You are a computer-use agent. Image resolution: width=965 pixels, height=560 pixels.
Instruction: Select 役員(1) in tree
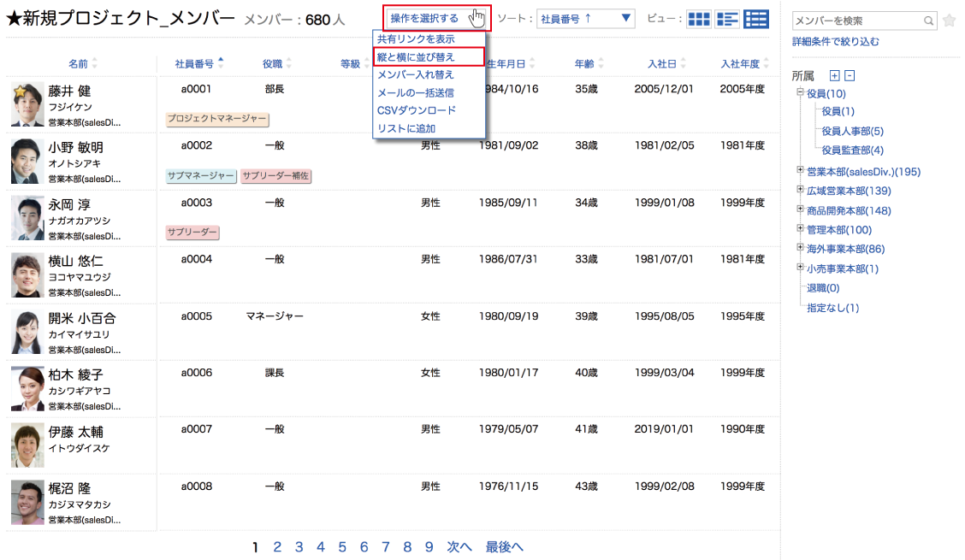838,111
